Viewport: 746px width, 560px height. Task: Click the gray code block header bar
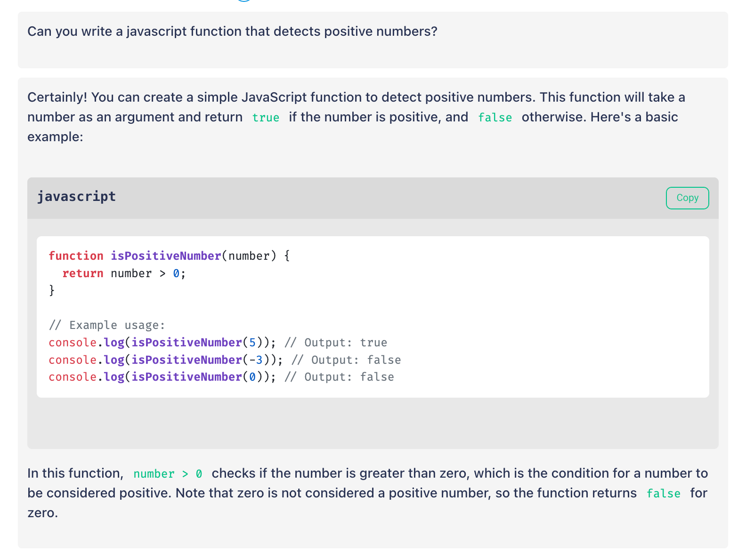373,198
